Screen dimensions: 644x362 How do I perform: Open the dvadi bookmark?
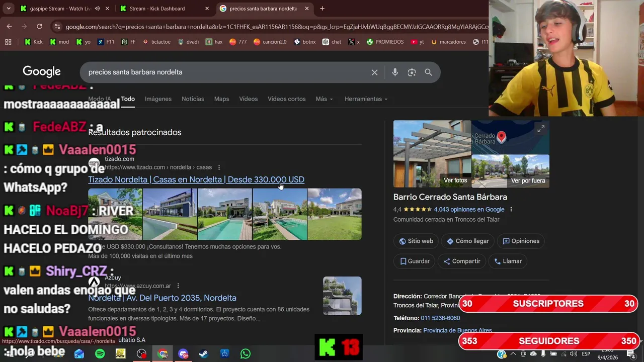click(188, 42)
